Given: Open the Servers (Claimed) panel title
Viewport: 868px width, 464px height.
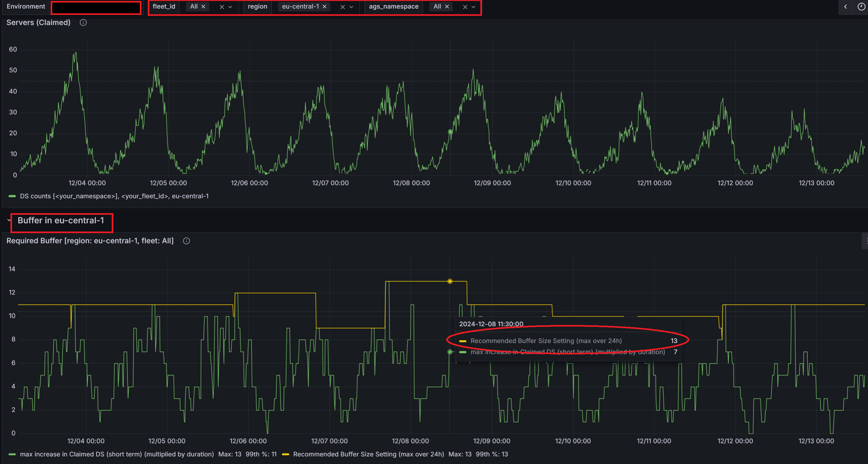Looking at the screenshot, I should [38, 22].
